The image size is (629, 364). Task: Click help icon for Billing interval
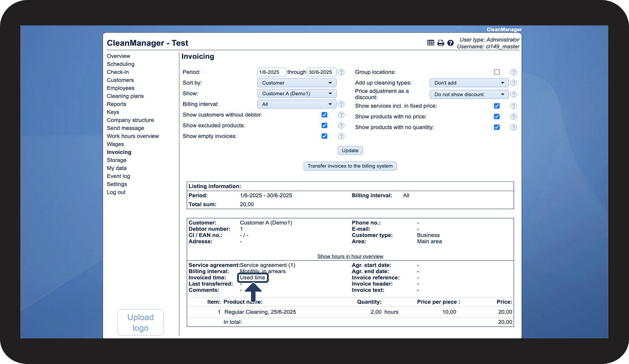(341, 104)
